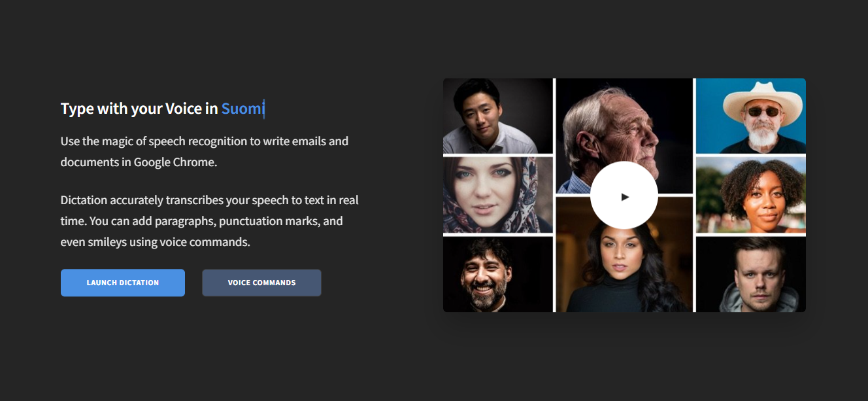The image size is (868, 401).
Task: Select the blue word "Suomi"
Action: click(x=242, y=109)
